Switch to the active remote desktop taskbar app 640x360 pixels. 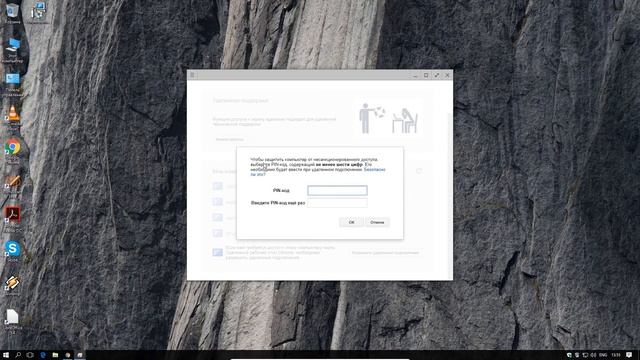tap(80, 355)
